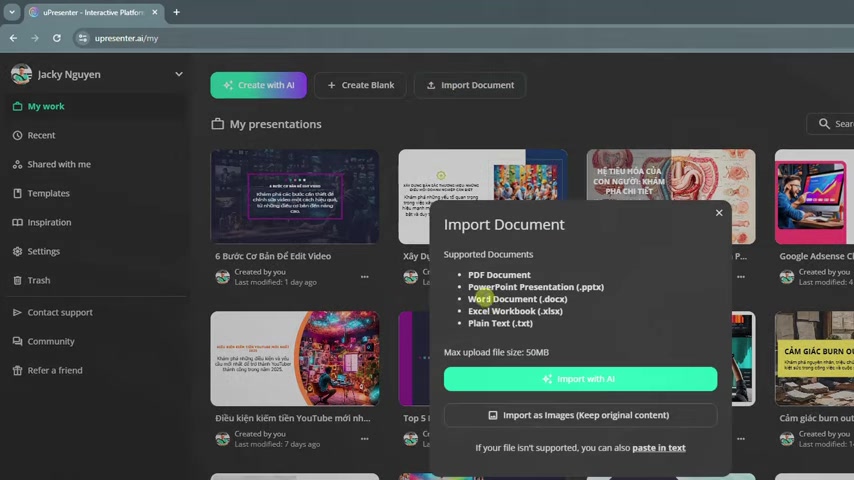
Task: Close the Import Document dialog
Action: point(719,213)
